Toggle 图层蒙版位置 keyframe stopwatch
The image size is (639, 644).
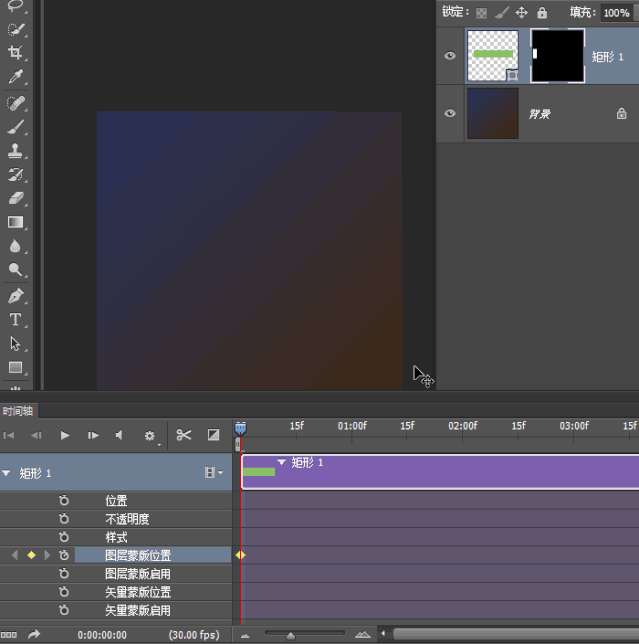64,555
